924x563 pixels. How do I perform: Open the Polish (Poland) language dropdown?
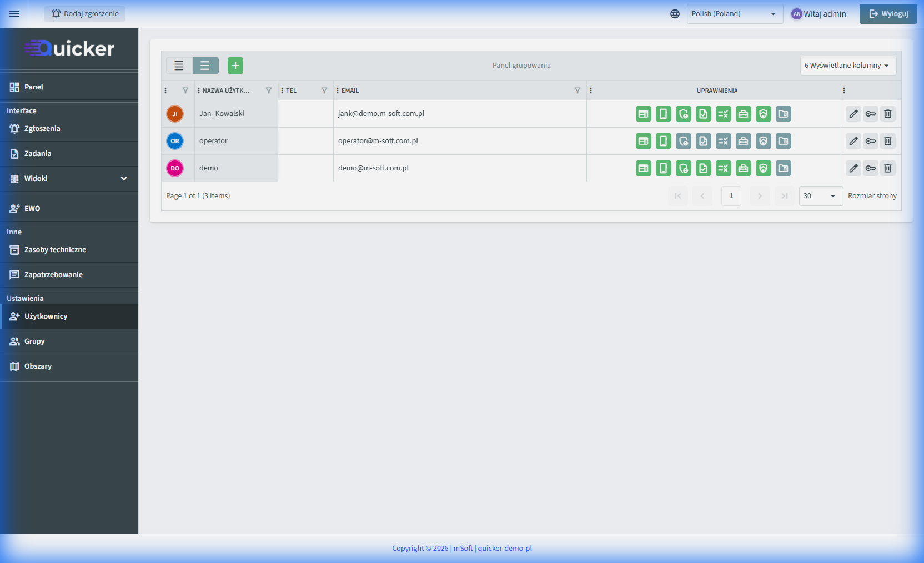pos(734,14)
